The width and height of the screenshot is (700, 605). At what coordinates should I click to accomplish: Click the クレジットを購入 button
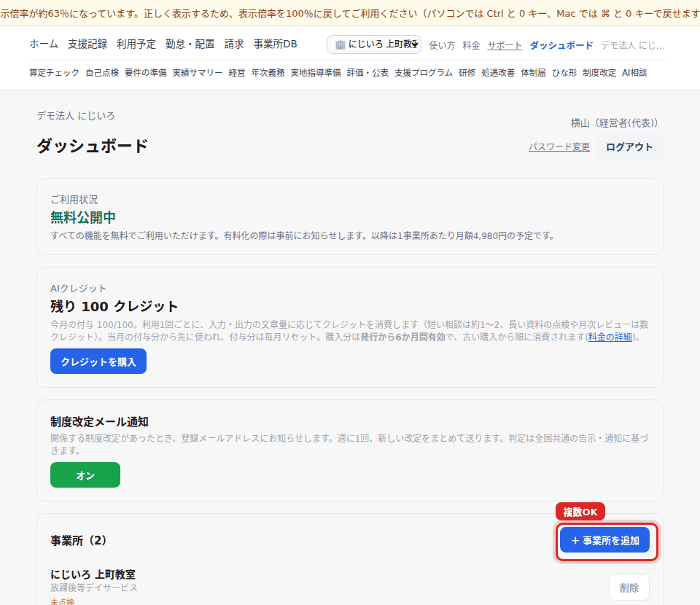click(x=98, y=362)
